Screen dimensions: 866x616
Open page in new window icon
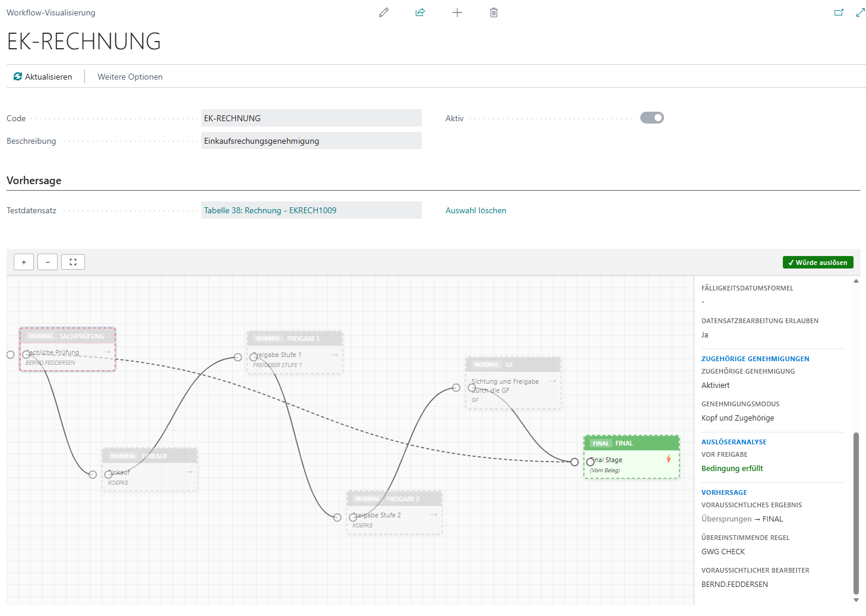point(839,12)
